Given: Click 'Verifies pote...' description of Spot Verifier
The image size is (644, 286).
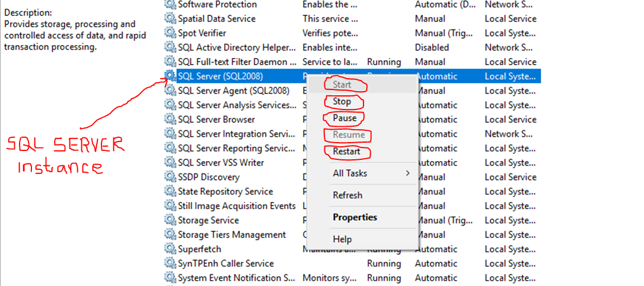Looking at the screenshot, I should (330, 33).
